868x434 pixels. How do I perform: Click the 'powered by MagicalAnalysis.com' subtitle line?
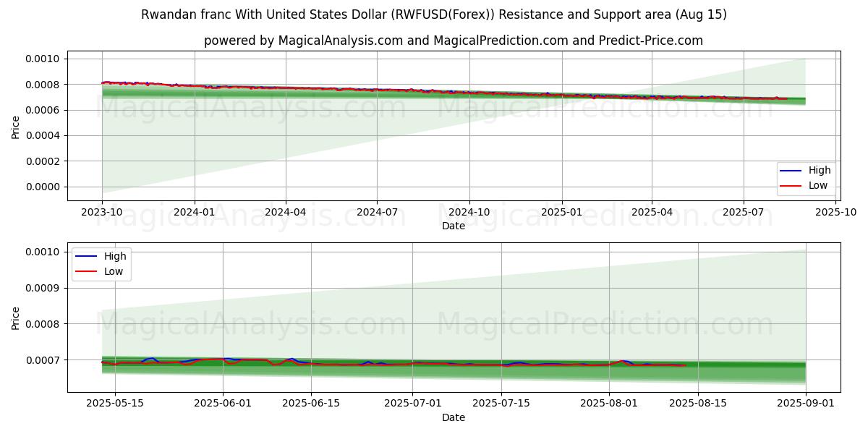(454, 41)
